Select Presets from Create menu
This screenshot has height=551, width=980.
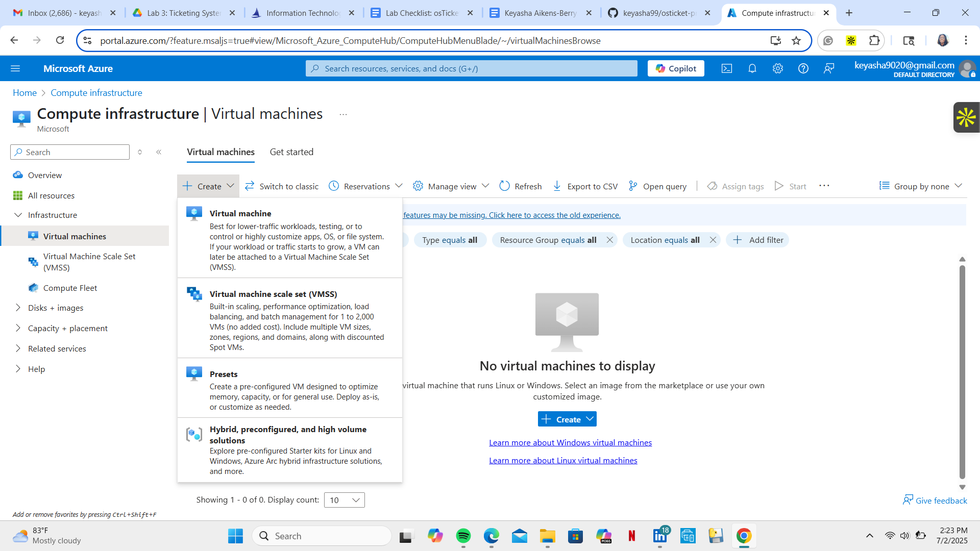290,389
